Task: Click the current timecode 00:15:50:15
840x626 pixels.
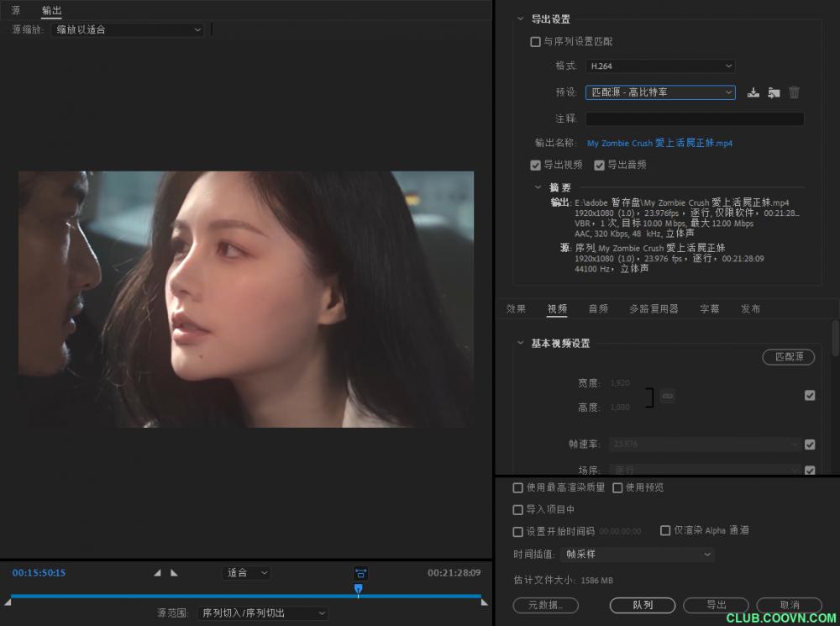Action: pos(39,573)
